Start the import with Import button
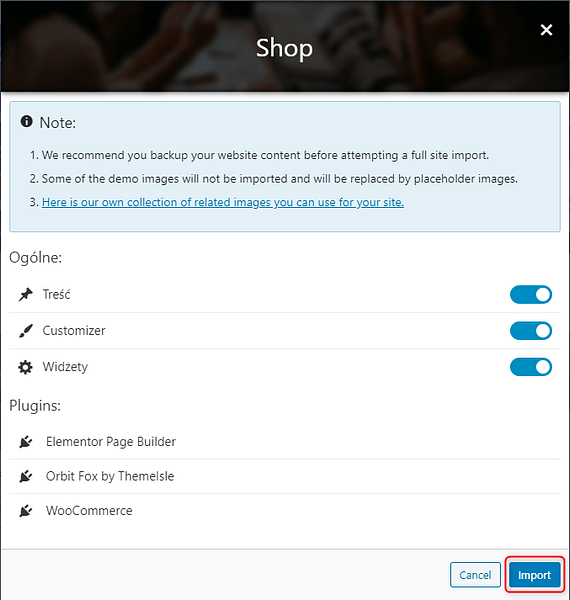The image size is (570, 600). pyautogui.click(x=534, y=575)
